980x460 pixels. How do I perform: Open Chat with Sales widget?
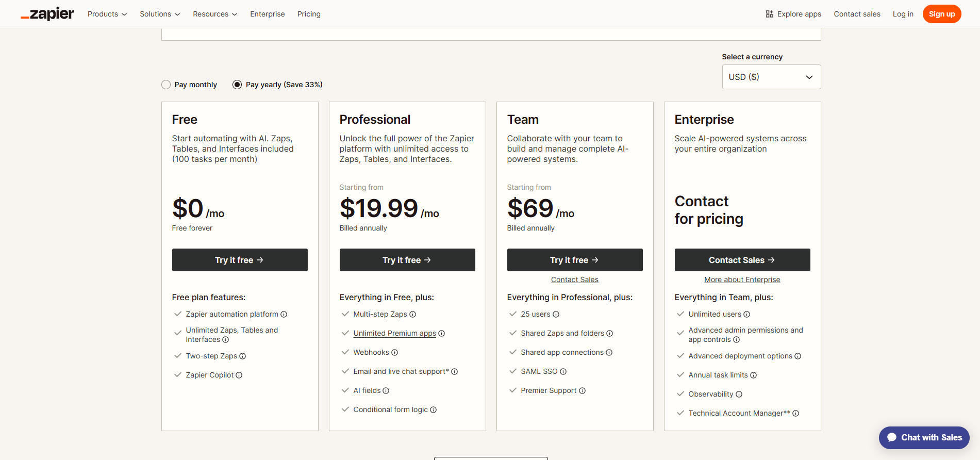click(924, 437)
